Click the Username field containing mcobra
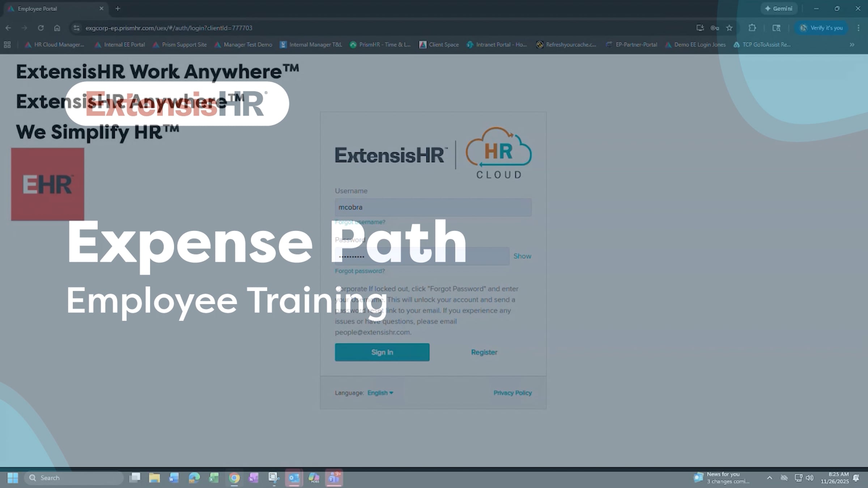 (433, 207)
